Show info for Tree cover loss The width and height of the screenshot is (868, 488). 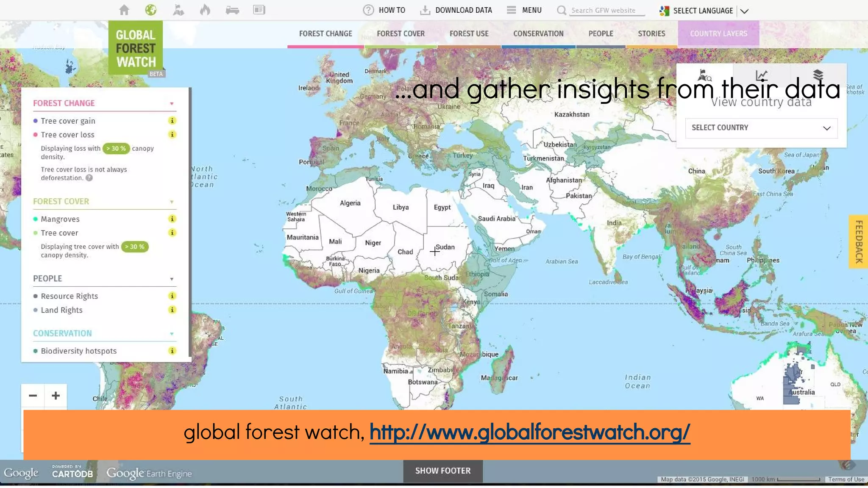click(172, 135)
